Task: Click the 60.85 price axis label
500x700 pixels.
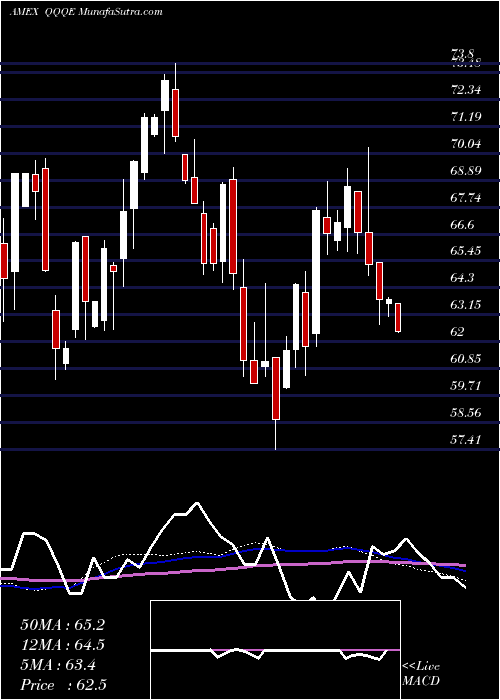Action: coord(466,358)
